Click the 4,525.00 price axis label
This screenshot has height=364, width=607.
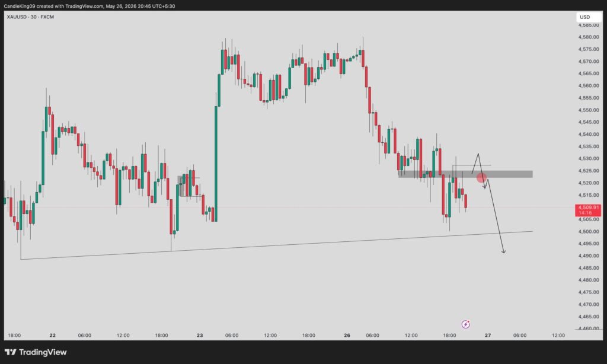click(589, 171)
